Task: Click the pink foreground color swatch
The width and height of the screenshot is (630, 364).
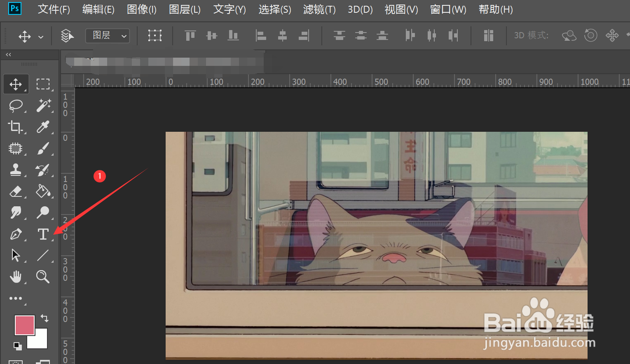Action: (24, 325)
